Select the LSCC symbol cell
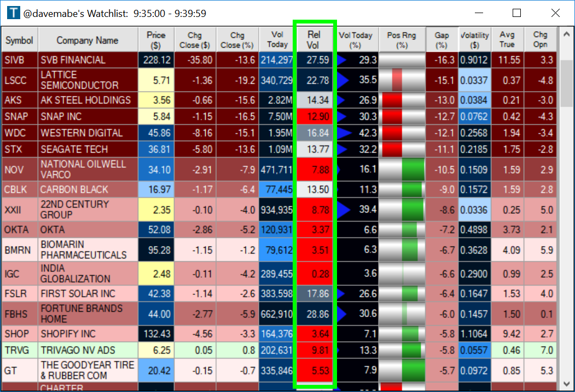Viewport: 575px width, 392px height. 20,80
